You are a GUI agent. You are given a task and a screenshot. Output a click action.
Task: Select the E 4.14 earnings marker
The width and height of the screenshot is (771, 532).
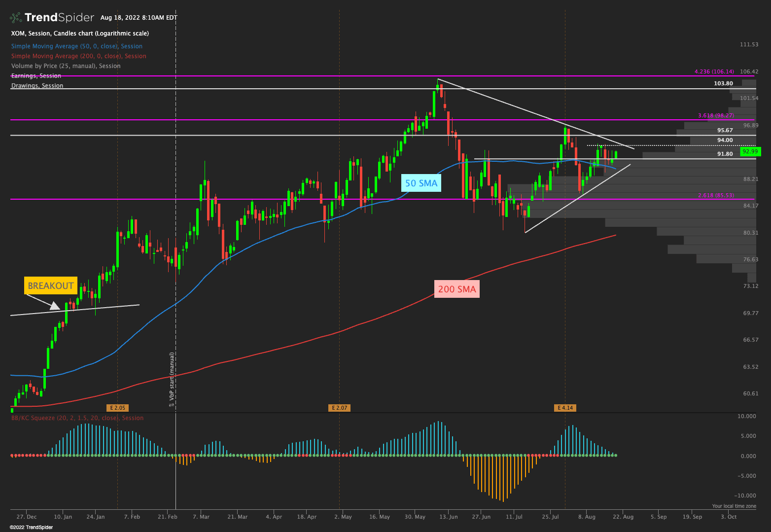(565, 408)
